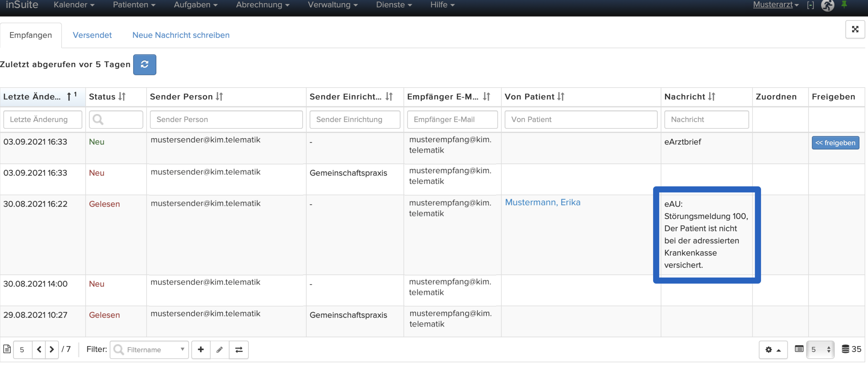
Task: Focus the Sender Person filter field
Action: click(x=226, y=119)
